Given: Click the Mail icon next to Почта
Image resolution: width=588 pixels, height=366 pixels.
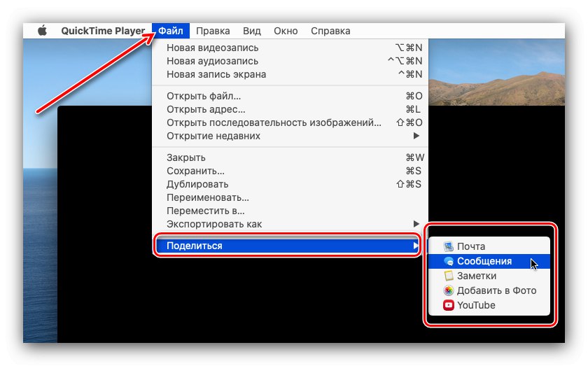Looking at the screenshot, I should (x=449, y=246).
